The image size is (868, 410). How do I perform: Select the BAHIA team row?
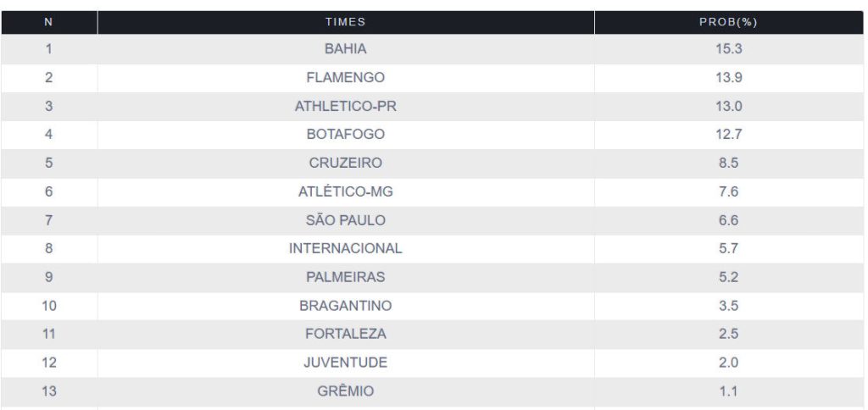[345, 49]
